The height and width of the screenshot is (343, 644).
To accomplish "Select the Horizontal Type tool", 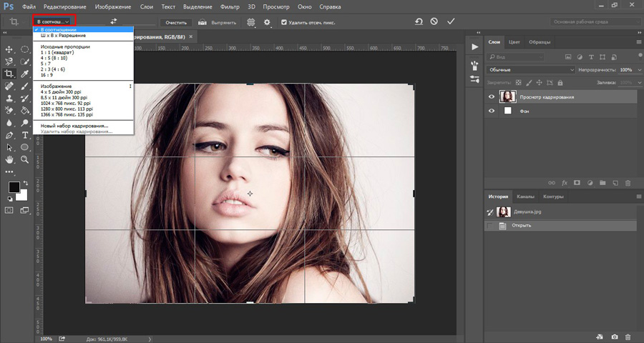I will [x=24, y=134].
